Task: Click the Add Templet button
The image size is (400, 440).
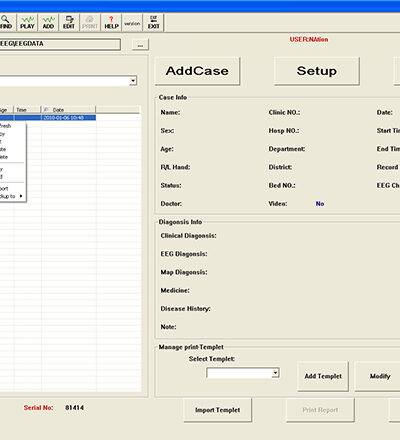Action: coord(323,376)
